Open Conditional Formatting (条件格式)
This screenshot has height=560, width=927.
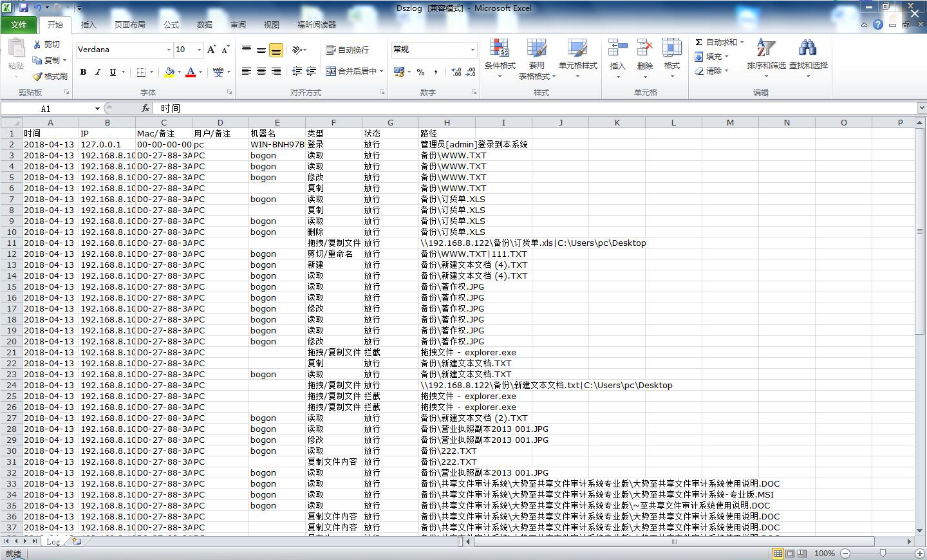pyautogui.click(x=500, y=49)
